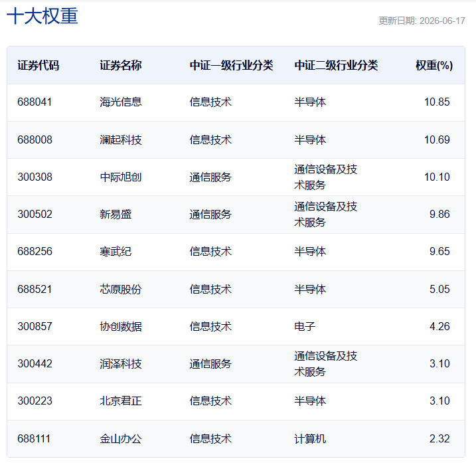This screenshot has height=463, width=476.
Task: Click 信息技术 in 澜起科技 row
Action: tap(210, 139)
